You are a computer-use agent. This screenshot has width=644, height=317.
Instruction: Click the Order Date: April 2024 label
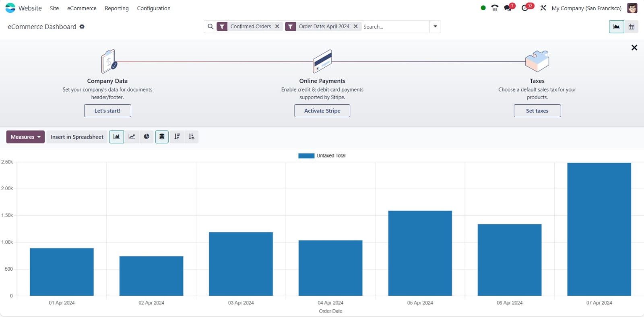coord(324,27)
